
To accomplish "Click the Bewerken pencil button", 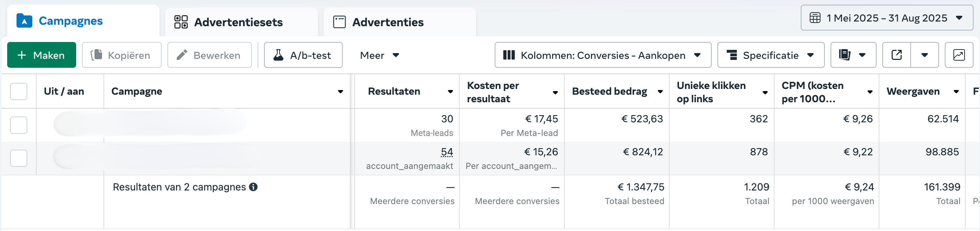I will coord(210,55).
